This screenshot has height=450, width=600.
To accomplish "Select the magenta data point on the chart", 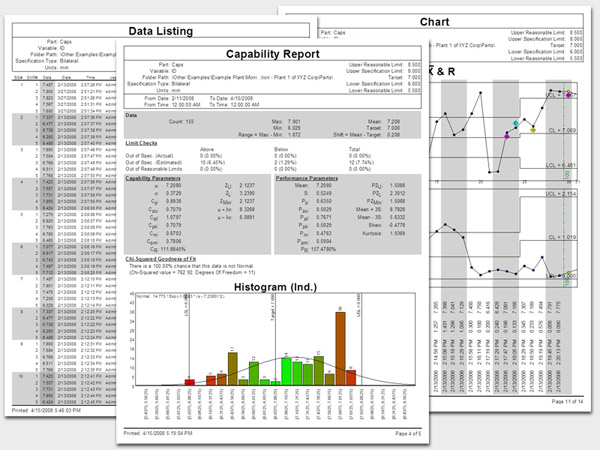I will 506,136.
